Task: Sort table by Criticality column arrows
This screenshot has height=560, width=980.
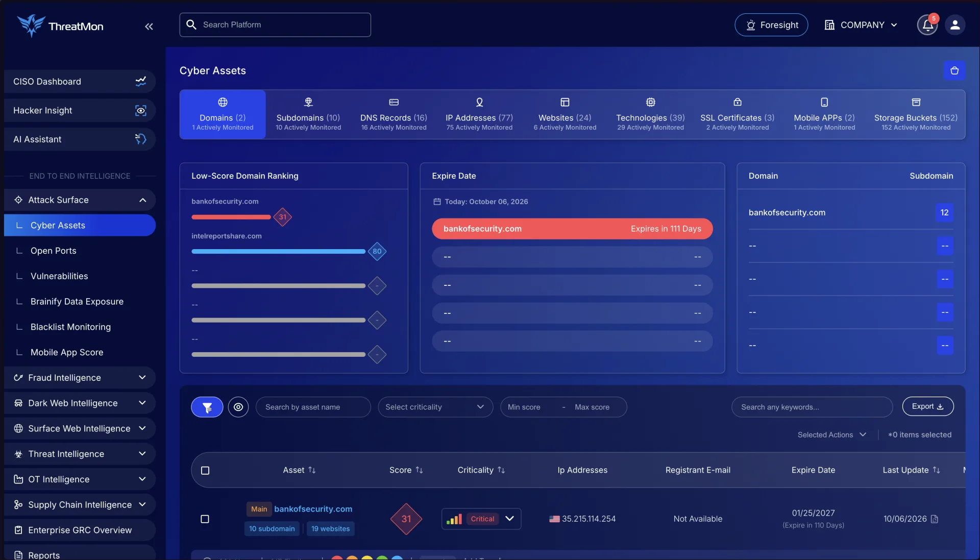Action: pyautogui.click(x=501, y=470)
